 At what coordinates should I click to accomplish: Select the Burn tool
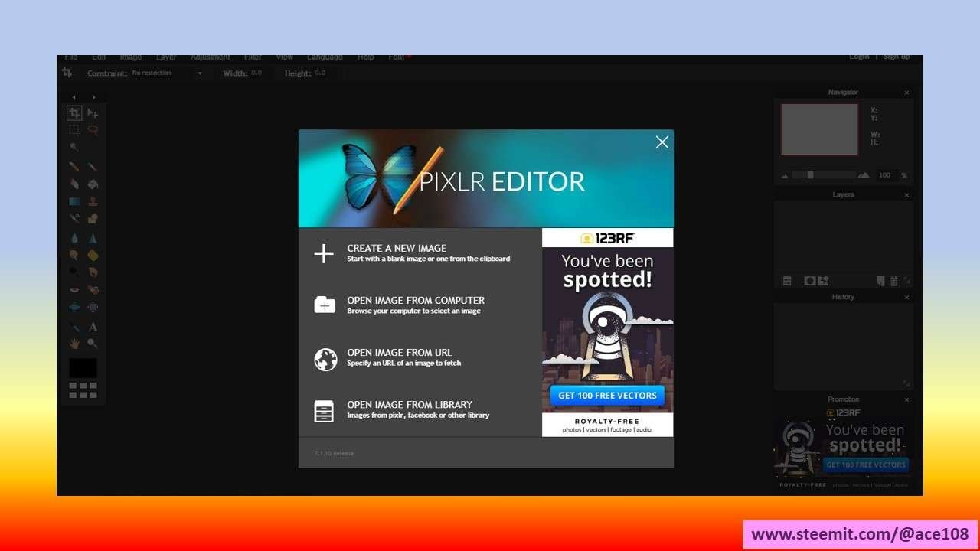click(x=93, y=272)
